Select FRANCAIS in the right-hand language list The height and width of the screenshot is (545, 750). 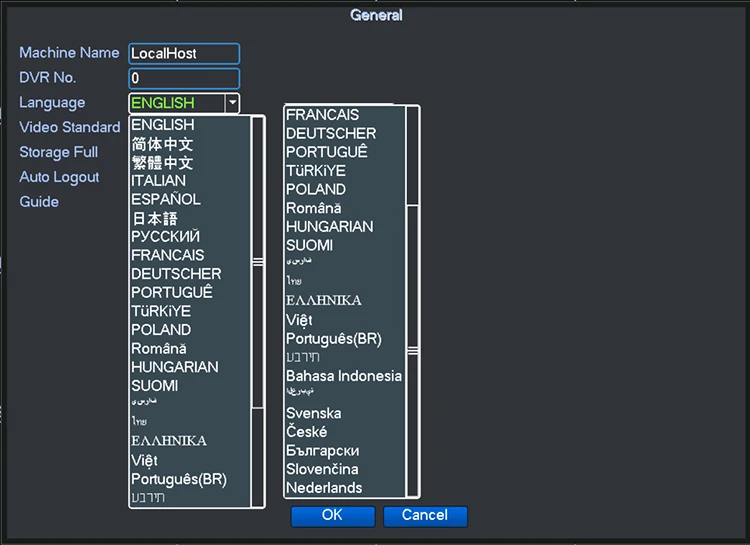[344, 115]
